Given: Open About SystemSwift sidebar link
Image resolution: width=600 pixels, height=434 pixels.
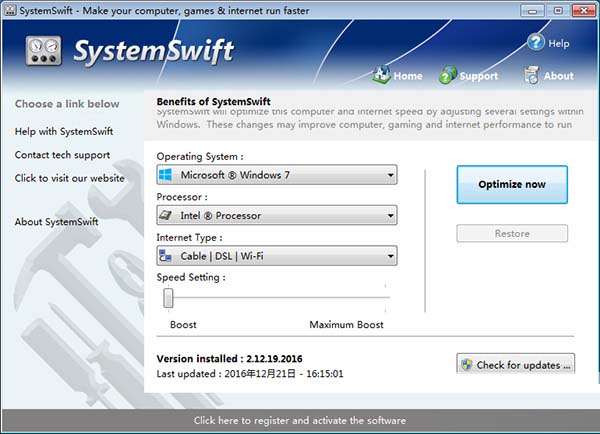Looking at the screenshot, I should coord(57,222).
